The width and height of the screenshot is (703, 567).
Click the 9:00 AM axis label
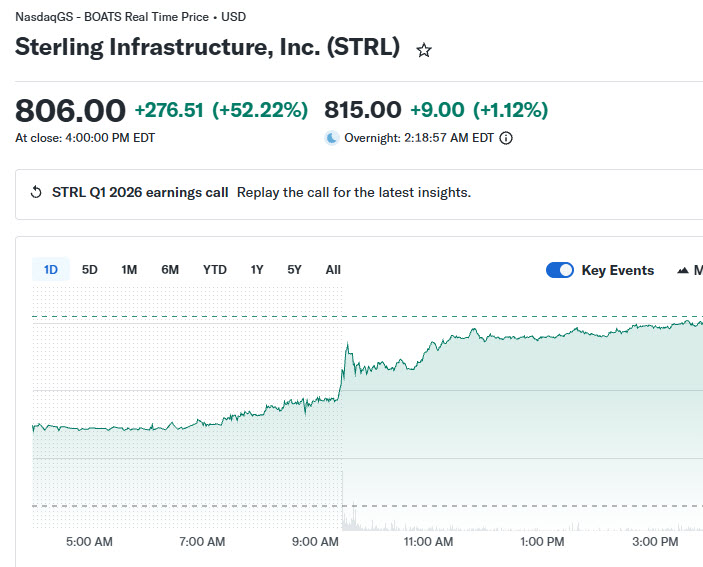click(x=315, y=541)
